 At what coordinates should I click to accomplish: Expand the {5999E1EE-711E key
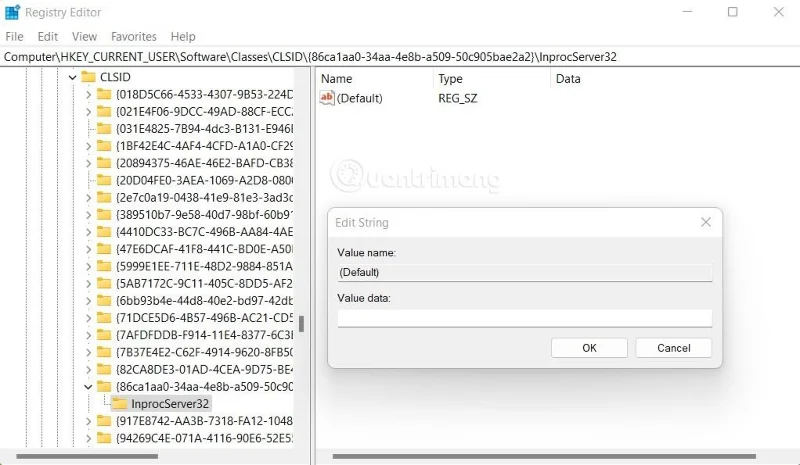coord(88,266)
